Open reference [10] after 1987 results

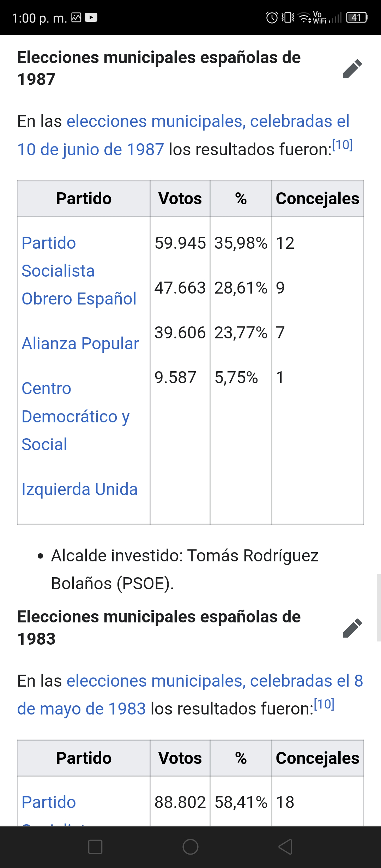click(342, 145)
